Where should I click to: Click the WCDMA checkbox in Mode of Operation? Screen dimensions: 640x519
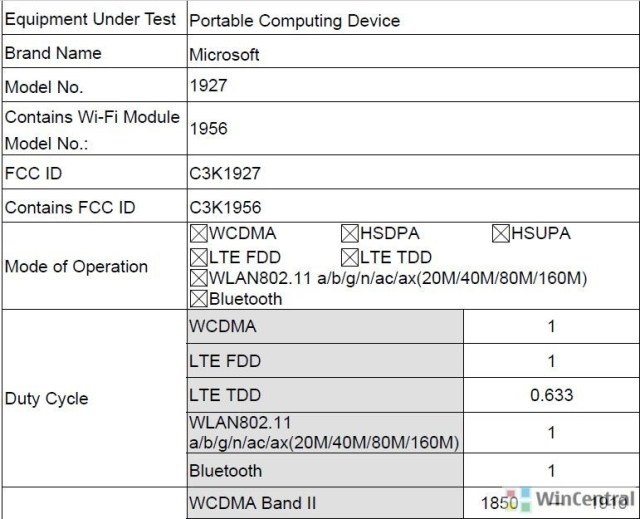click(199, 234)
